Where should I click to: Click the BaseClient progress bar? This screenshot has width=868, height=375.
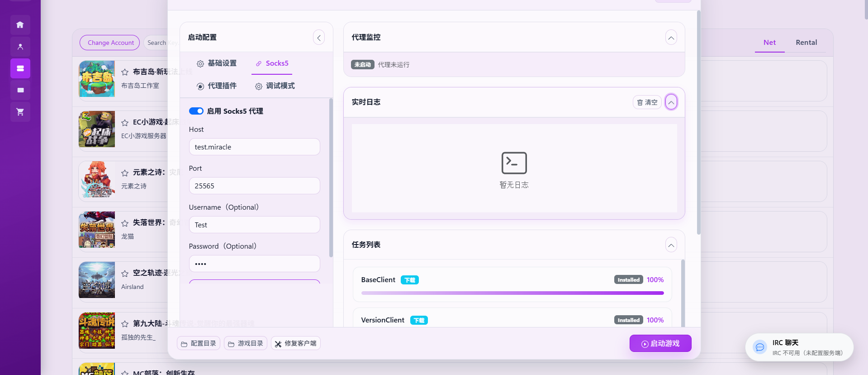512,293
